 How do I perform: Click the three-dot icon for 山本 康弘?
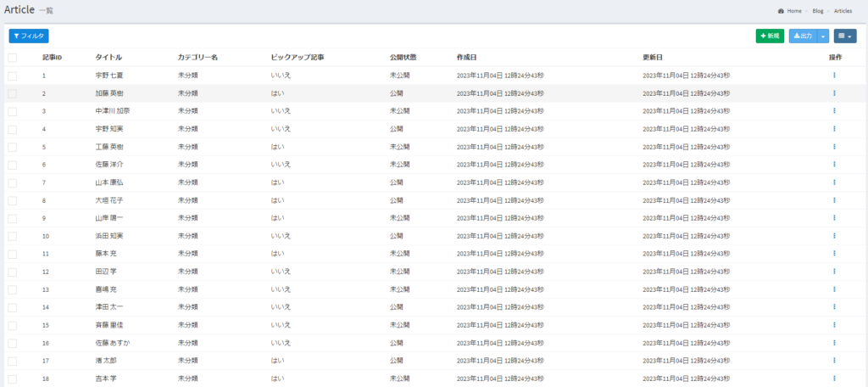point(834,182)
